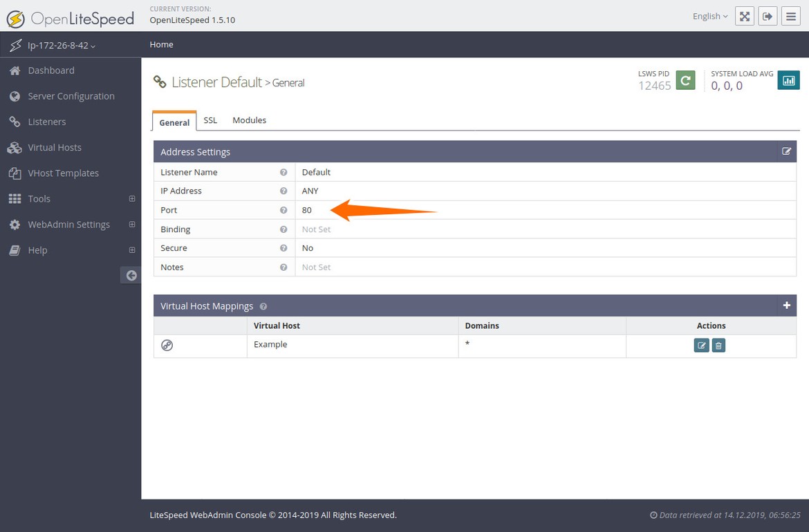
Task: Restart LSWS with the green reload button
Action: click(685, 80)
